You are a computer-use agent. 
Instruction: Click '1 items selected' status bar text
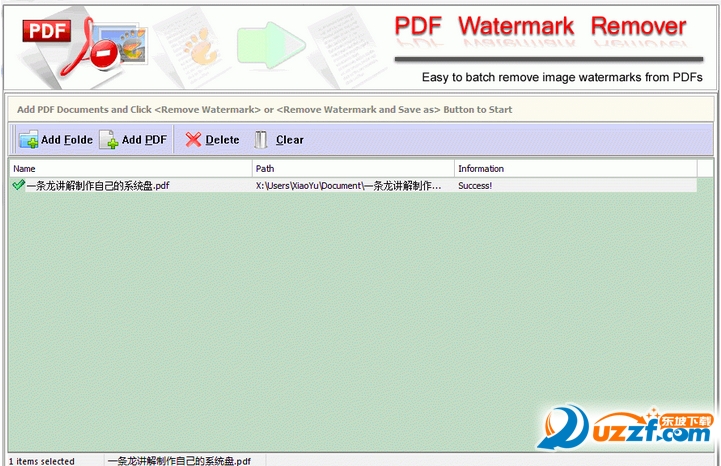click(x=42, y=461)
